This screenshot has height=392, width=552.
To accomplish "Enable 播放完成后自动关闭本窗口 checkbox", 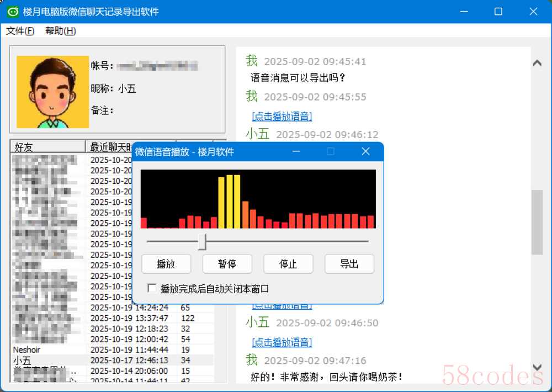I will click(x=152, y=289).
